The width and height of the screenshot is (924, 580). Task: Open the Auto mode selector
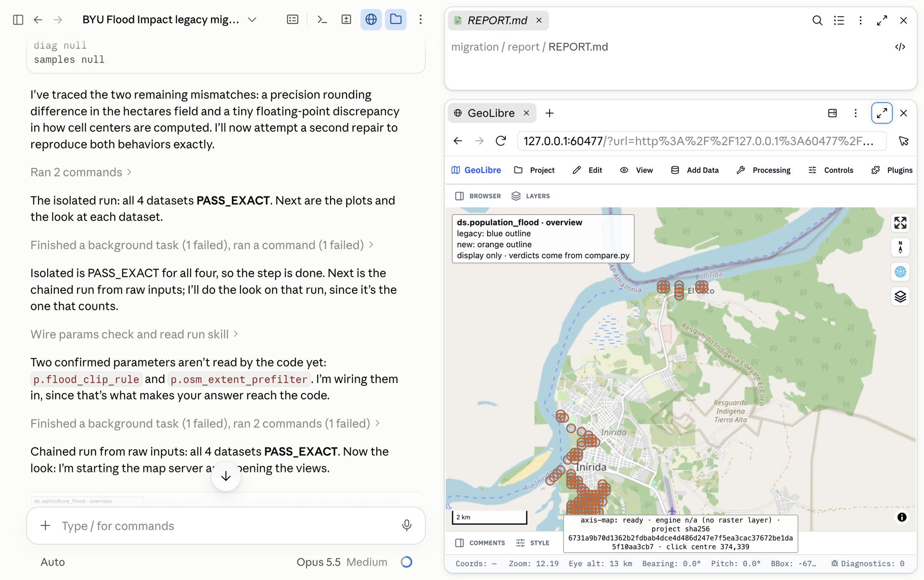click(x=52, y=562)
